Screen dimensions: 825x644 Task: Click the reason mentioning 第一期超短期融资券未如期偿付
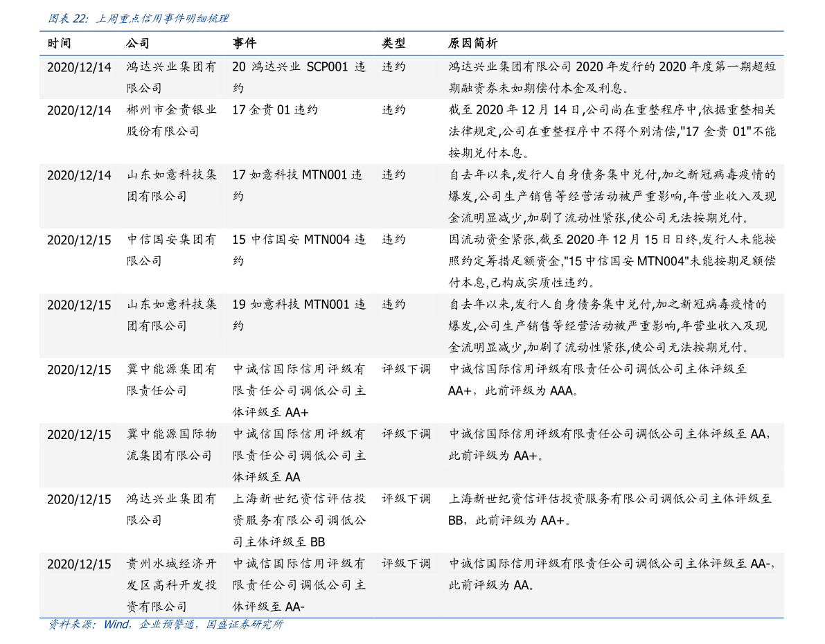pos(612,78)
